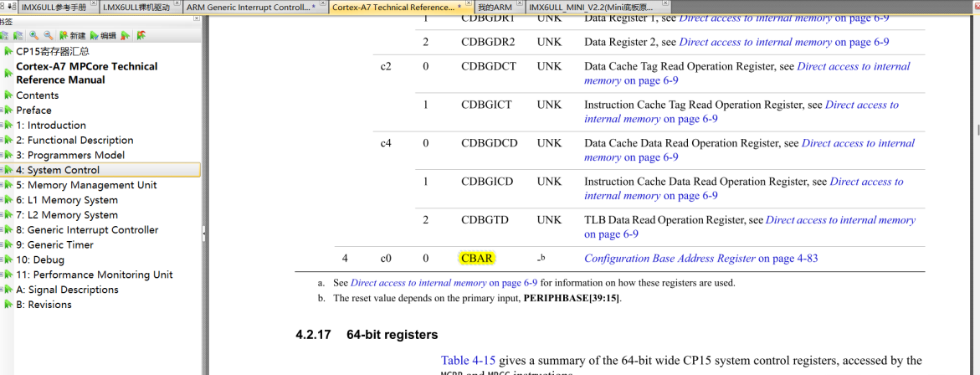Viewport: 980px width, 375px height.
Task: Switch to the IMX6ULL_MINI_V2.2 tab
Action: click(598, 8)
